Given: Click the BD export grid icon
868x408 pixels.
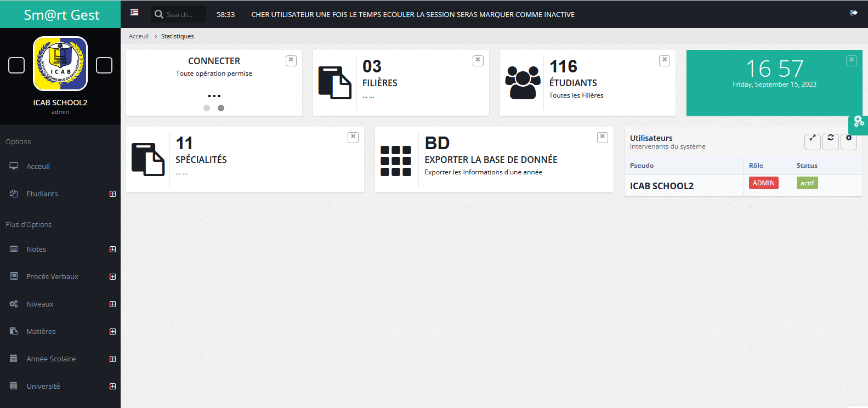Looking at the screenshot, I should pyautogui.click(x=395, y=161).
